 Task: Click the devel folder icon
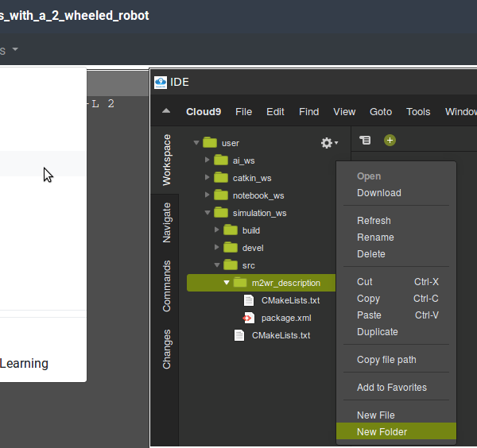click(231, 247)
